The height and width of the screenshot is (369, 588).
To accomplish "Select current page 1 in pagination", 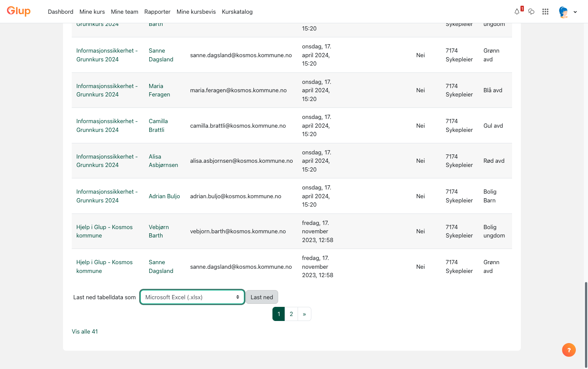I will click(279, 314).
